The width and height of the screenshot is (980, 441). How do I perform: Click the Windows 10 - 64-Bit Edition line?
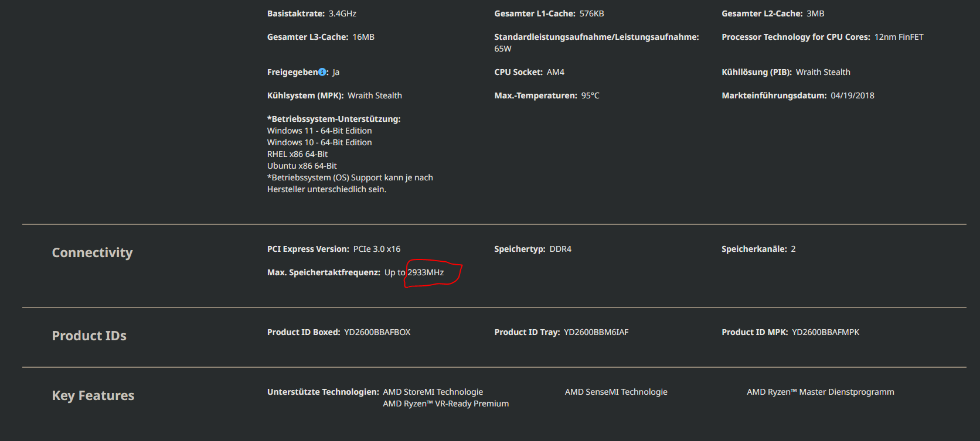319,142
